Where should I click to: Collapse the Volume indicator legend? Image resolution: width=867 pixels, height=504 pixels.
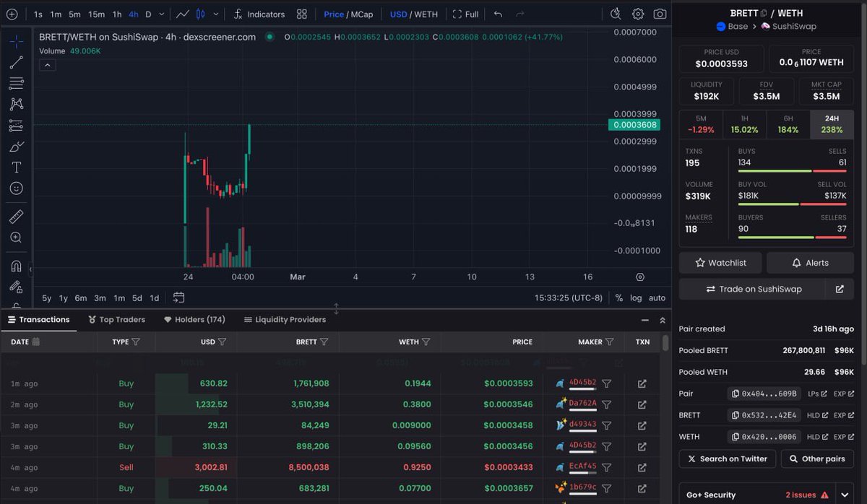pos(46,65)
